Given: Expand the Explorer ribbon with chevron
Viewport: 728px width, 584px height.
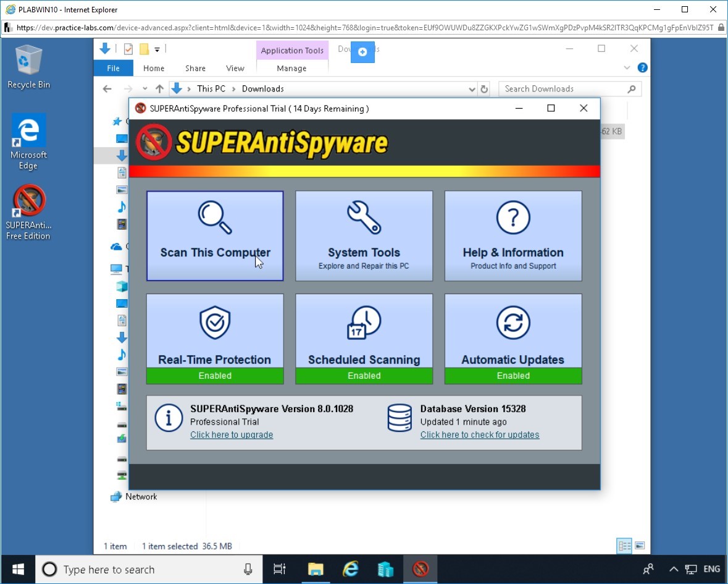Looking at the screenshot, I should point(627,68).
